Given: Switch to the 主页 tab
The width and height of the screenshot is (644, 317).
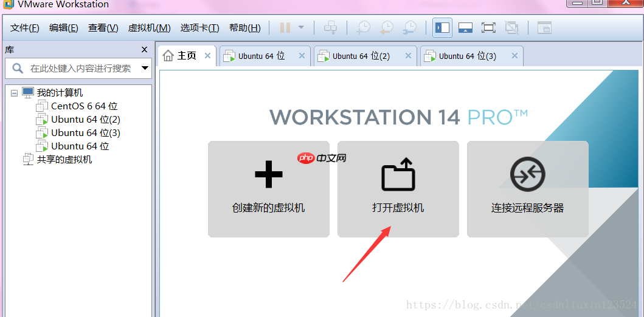Looking at the screenshot, I should pos(187,56).
